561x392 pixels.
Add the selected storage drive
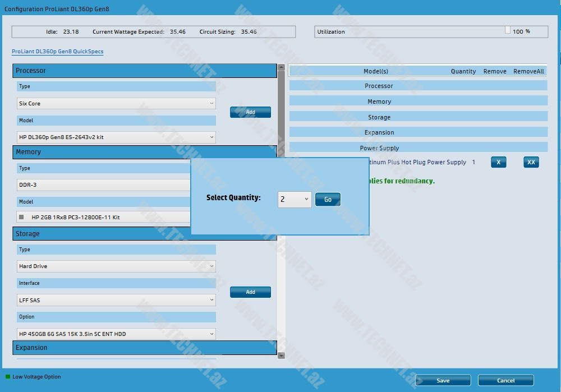(250, 292)
